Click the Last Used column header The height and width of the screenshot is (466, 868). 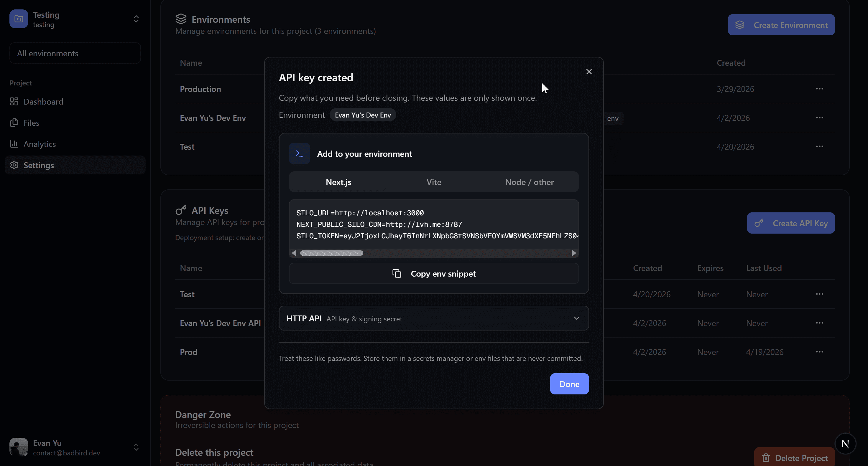764,268
